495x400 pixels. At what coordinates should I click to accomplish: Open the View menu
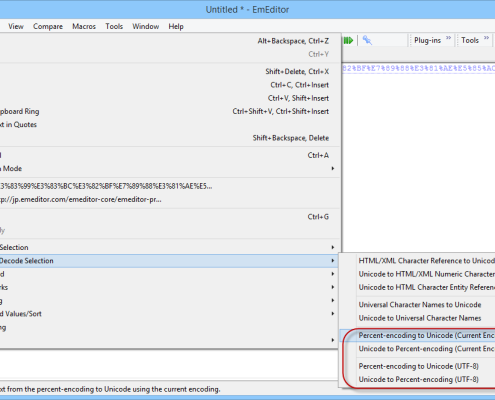point(16,26)
